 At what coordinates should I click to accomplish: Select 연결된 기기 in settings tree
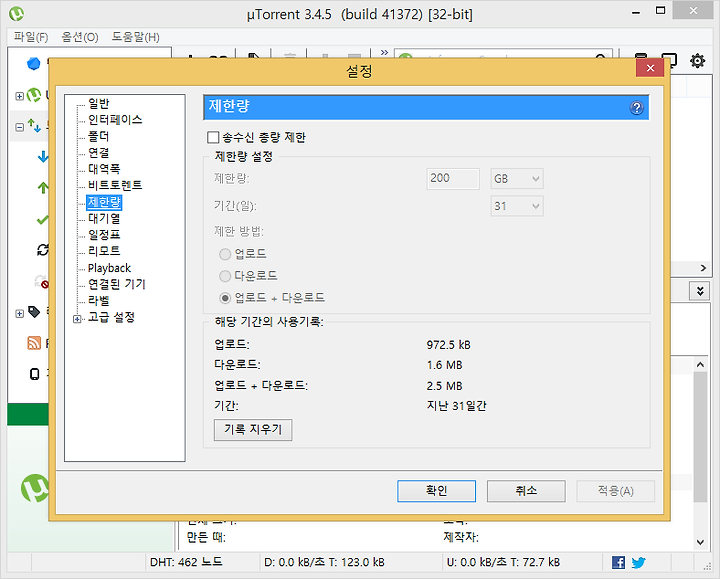[x=117, y=284]
